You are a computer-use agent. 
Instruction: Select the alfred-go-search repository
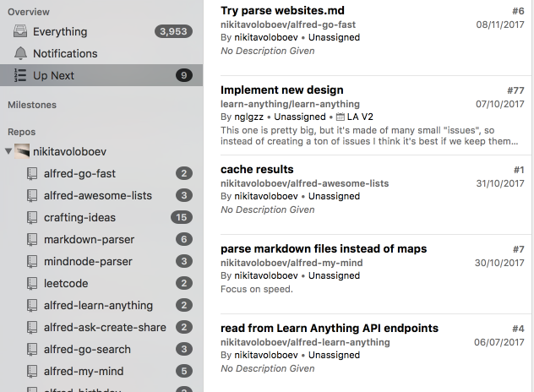pyautogui.click(x=101, y=350)
